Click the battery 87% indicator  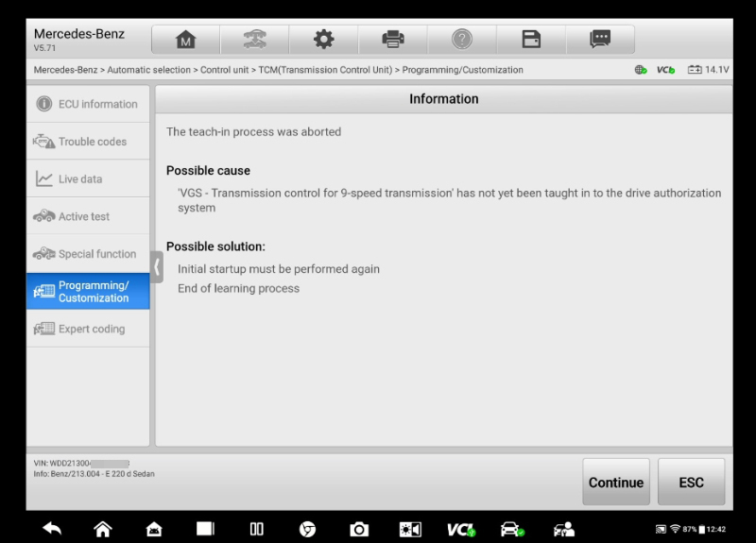point(694,529)
